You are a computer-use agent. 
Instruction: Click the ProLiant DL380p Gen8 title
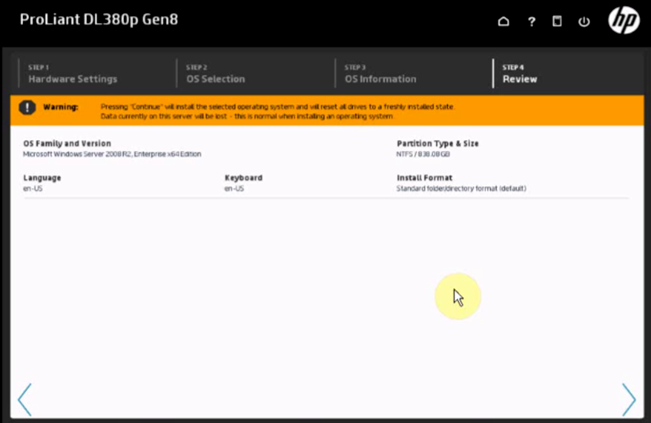pos(99,20)
